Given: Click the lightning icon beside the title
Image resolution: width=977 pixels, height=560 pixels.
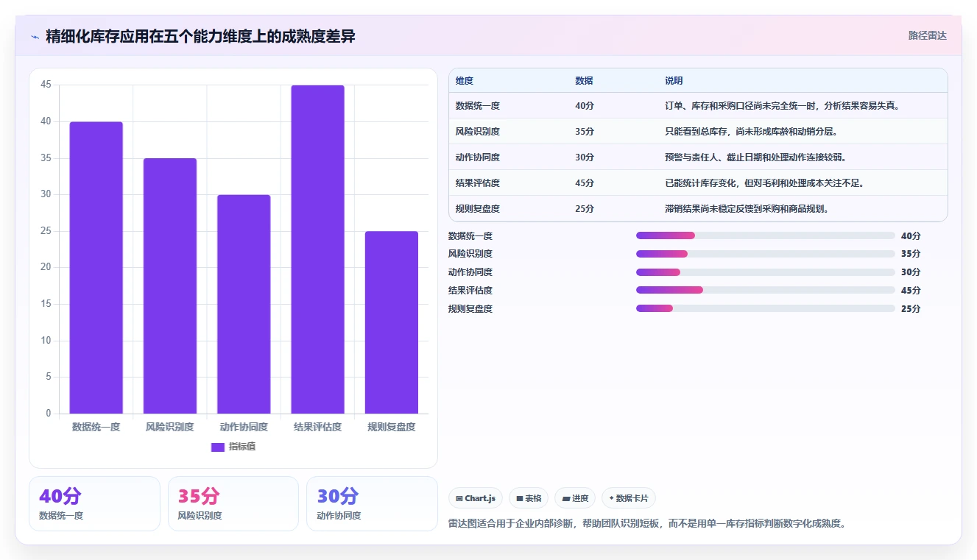Looking at the screenshot, I should [x=35, y=37].
